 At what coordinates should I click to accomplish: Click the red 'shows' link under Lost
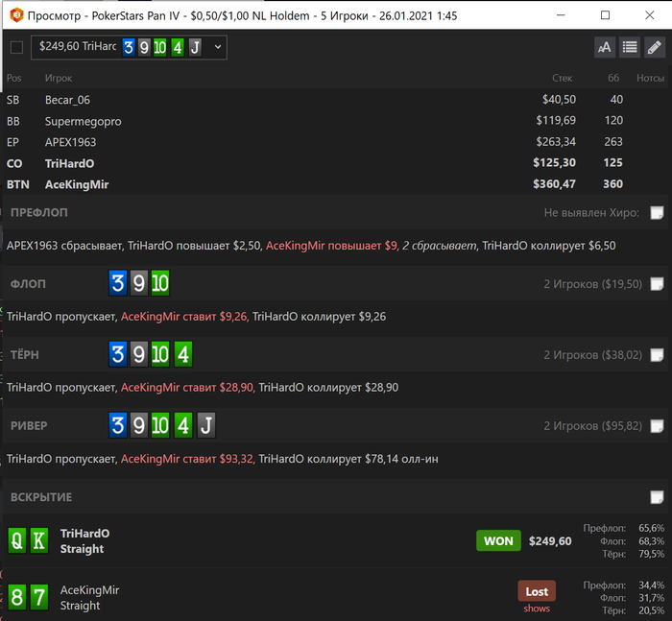pos(537,609)
